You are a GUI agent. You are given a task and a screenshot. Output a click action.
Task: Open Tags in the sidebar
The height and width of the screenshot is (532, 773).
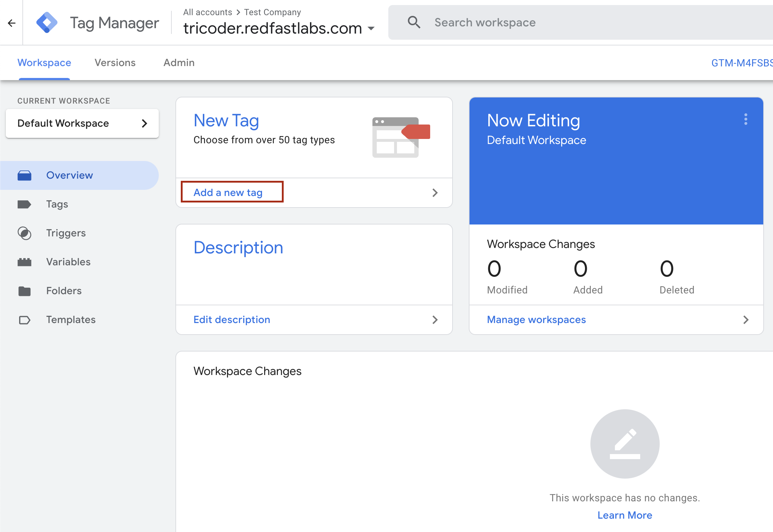coord(79,204)
